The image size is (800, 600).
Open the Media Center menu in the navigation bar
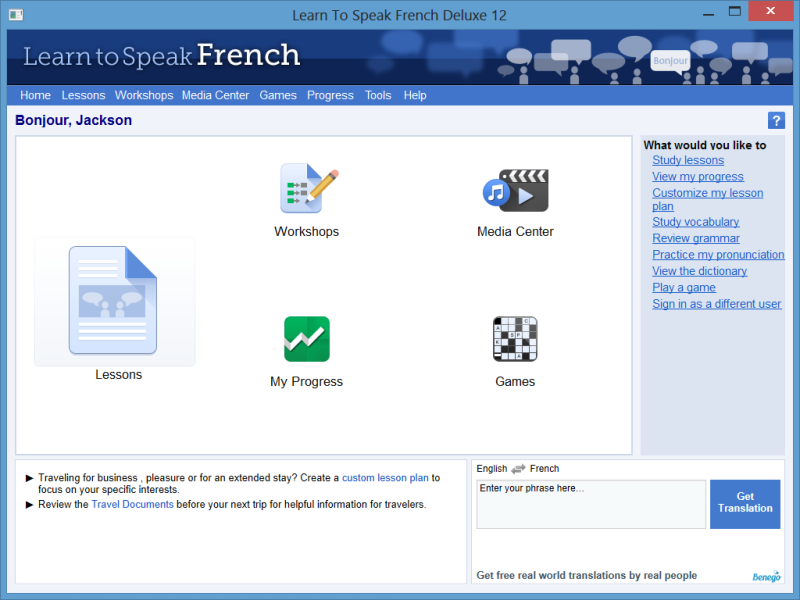click(215, 95)
